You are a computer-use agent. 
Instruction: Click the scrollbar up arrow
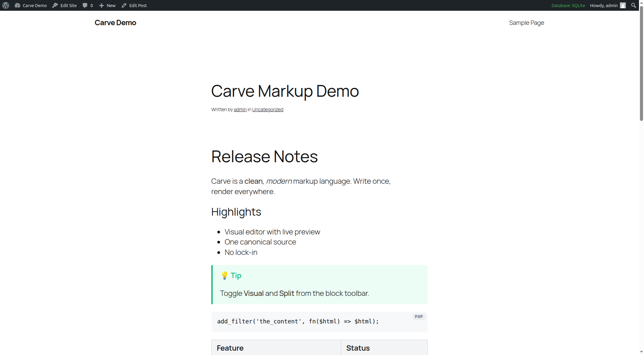(641, 2)
